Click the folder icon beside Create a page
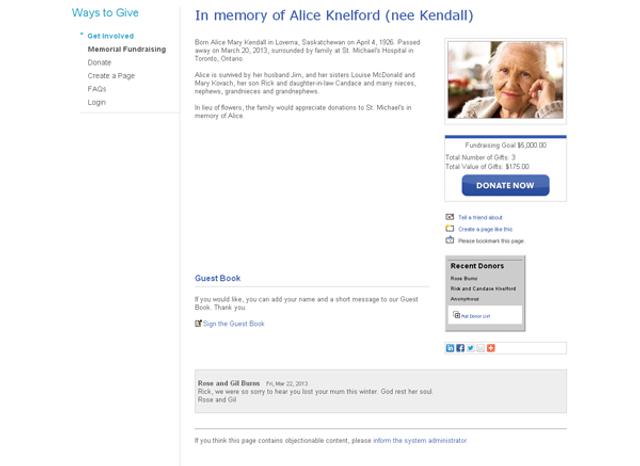The image size is (640, 466). click(450, 229)
